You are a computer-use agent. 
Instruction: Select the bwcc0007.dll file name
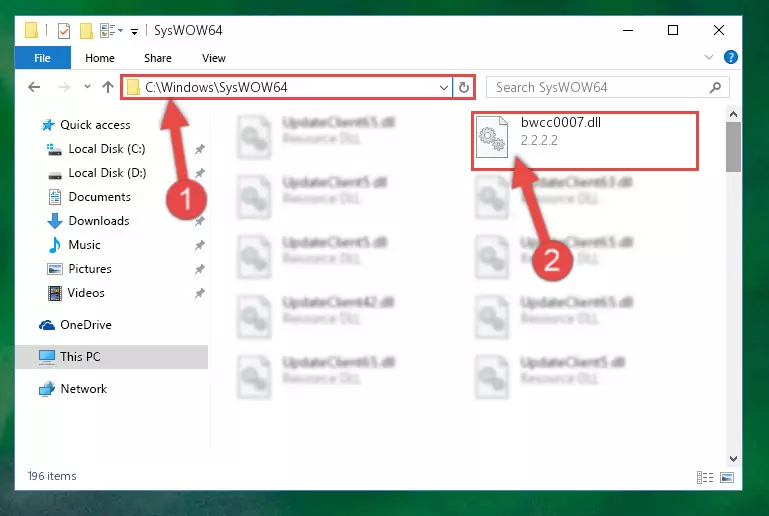tap(561, 123)
